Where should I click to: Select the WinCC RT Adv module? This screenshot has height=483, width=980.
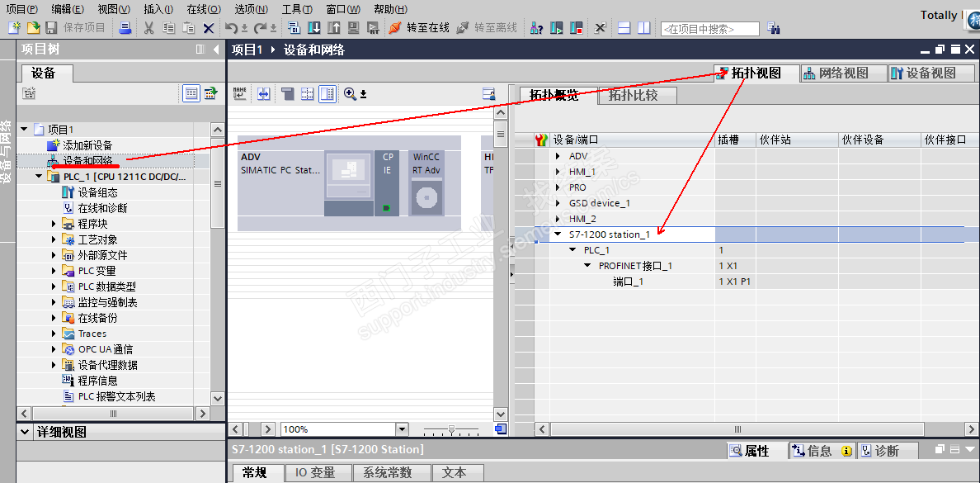click(426, 183)
